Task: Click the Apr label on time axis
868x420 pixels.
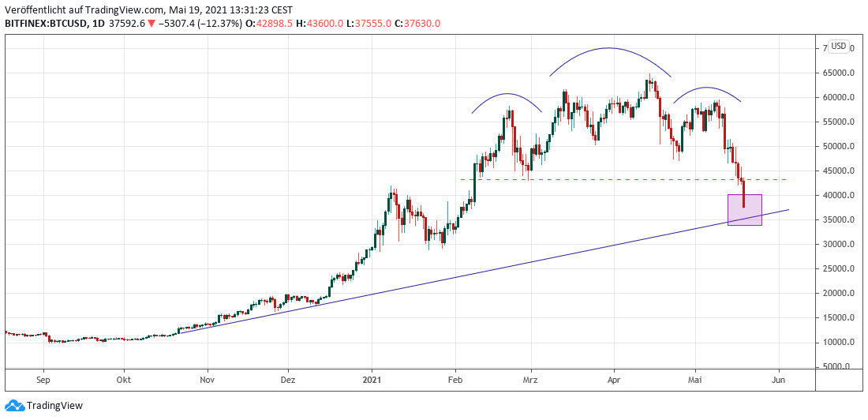Action: 614,380
